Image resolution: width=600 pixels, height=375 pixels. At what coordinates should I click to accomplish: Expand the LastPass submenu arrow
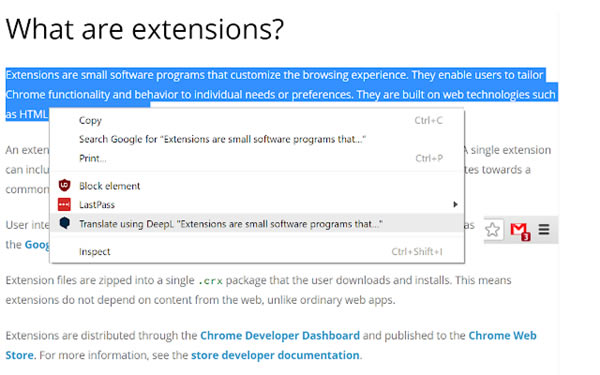click(x=455, y=204)
